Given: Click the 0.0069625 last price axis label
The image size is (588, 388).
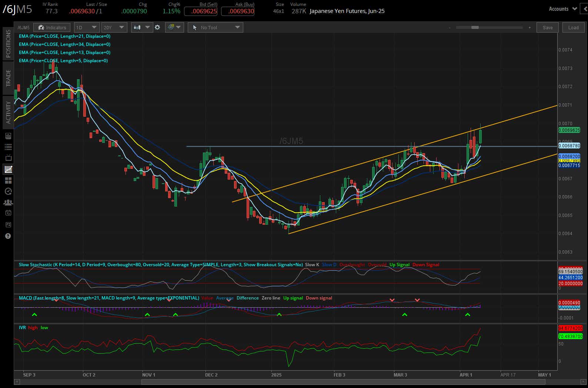Looking at the screenshot, I should (569, 130).
